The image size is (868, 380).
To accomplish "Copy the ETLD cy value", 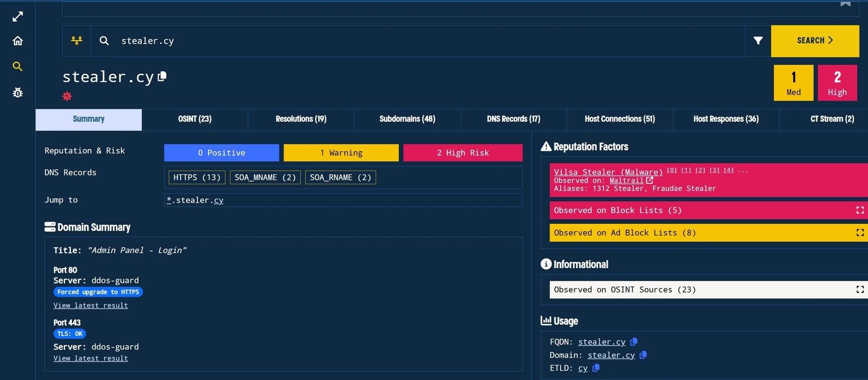I will coord(596,368).
